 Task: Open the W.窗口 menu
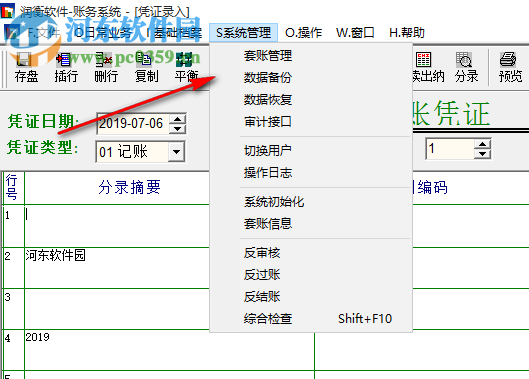tap(355, 33)
